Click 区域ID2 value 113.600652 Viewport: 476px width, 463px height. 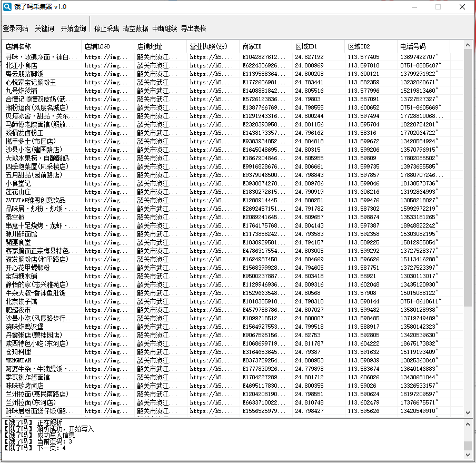363,107
